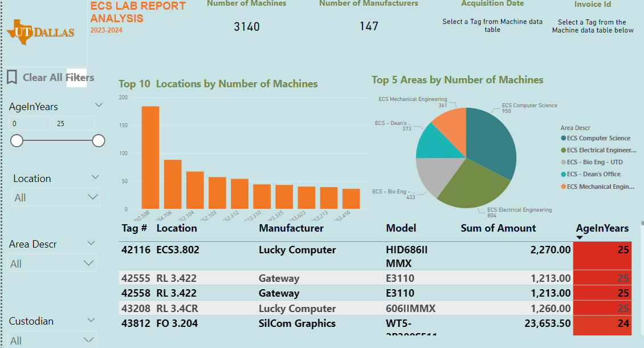
Task: Click the sort arrow under AgeInYears column header
Action: pos(580,237)
